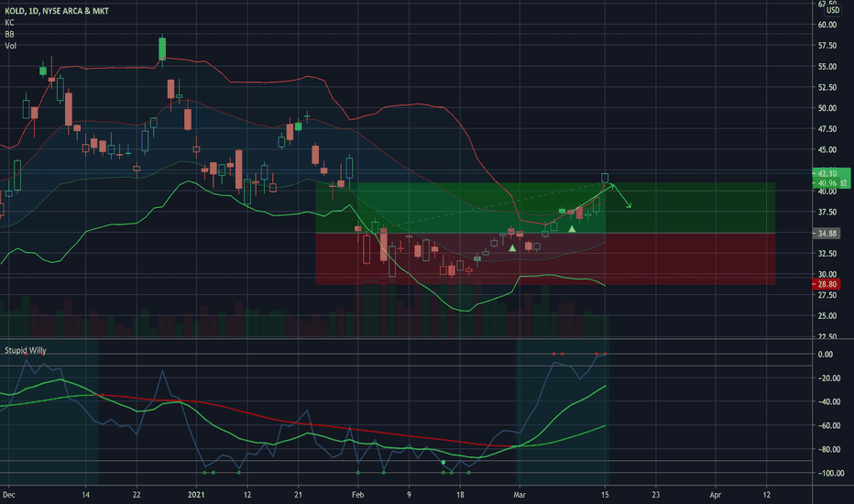The height and width of the screenshot is (504, 854).
Task: Click the red 28.80 stop price label
Action: 827,284
